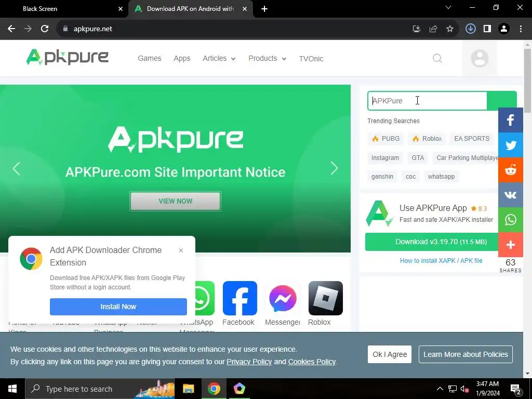Screen dimensions: 532x399
Task: Open the tab search dropdown arrow
Action: (448, 7)
